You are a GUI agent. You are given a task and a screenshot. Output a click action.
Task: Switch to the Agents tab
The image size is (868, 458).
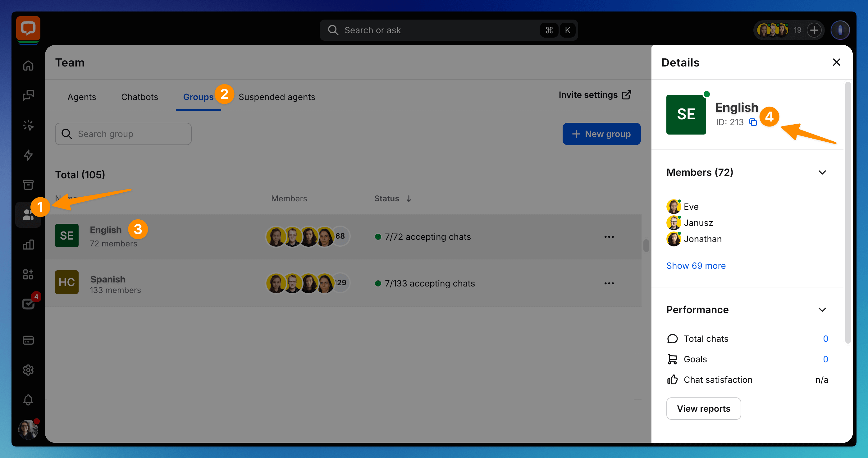(81, 97)
